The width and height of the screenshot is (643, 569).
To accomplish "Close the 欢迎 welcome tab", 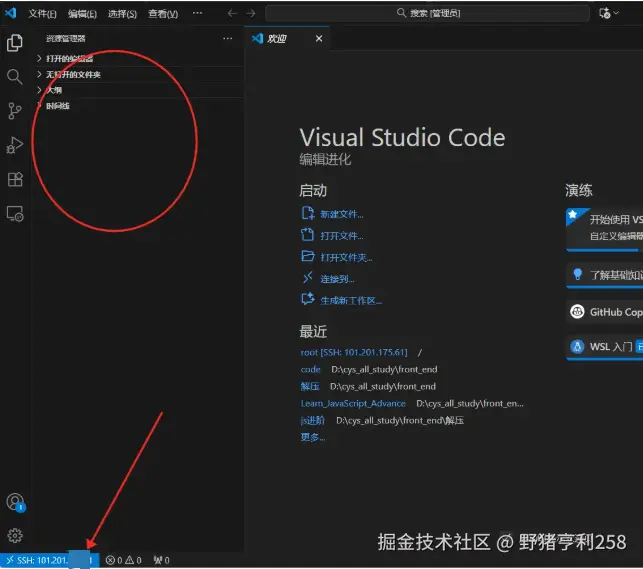I will point(319,39).
